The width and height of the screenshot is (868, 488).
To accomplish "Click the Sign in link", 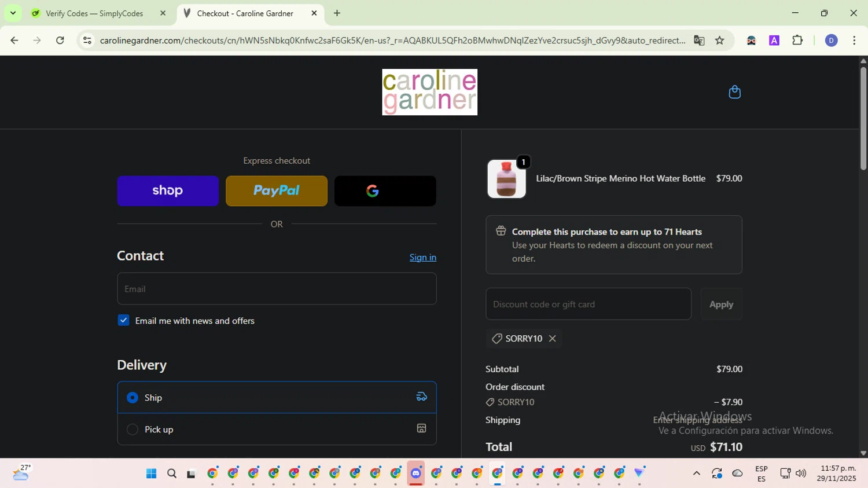I will [423, 258].
